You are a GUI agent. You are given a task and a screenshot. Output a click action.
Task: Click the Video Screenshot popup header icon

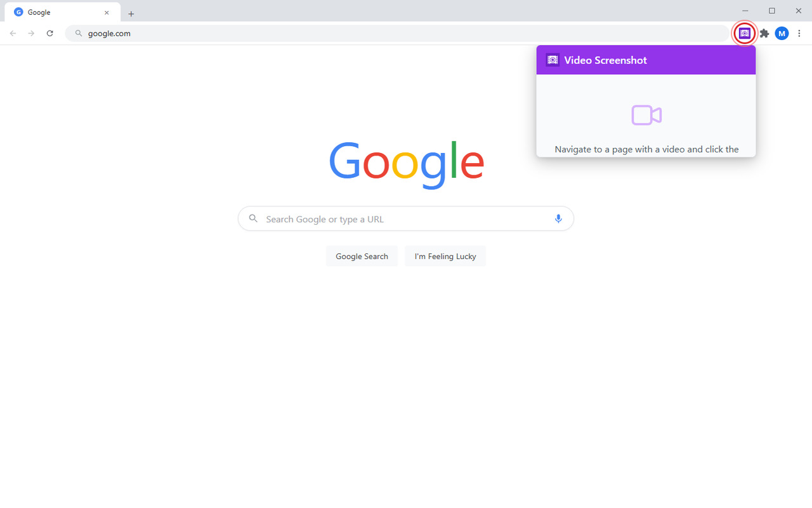coord(553,60)
